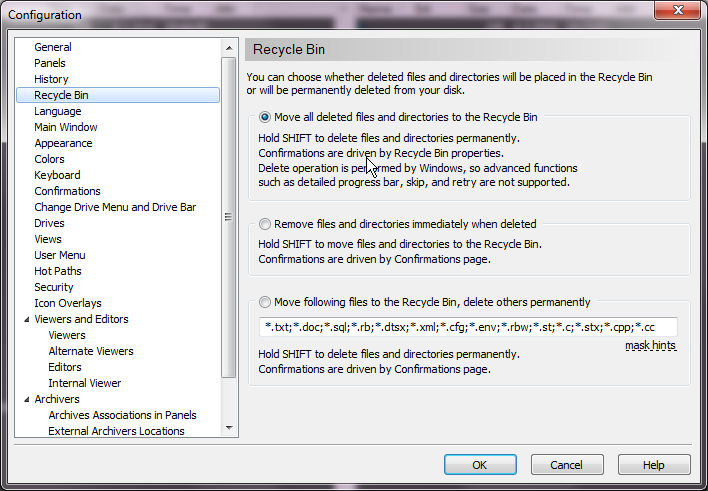This screenshot has width=708, height=491.
Task: Choose 'Remove files and directories immediately' option
Action: click(265, 224)
